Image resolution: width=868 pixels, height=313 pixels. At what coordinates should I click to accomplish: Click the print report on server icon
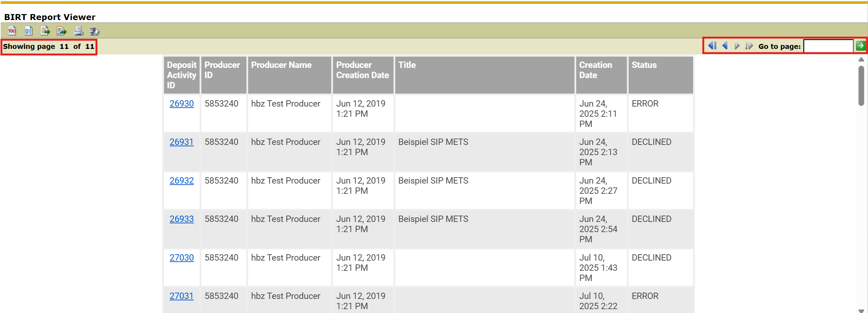[x=94, y=31]
